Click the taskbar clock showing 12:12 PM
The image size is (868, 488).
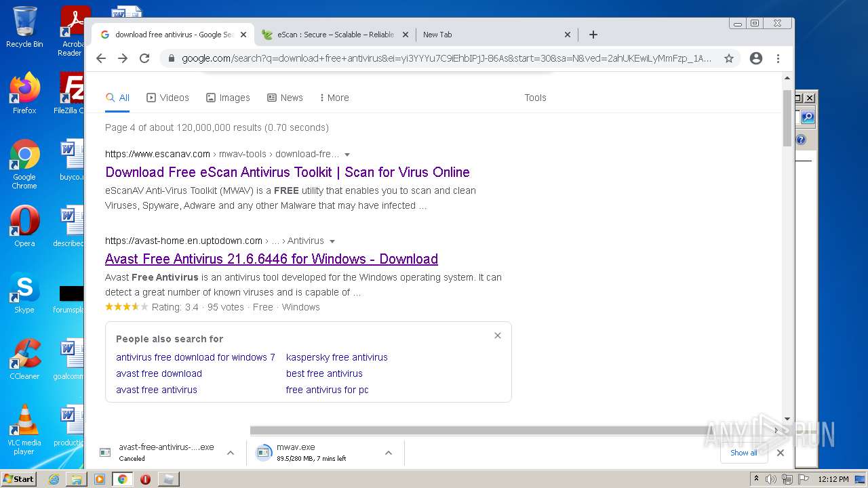point(833,479)
